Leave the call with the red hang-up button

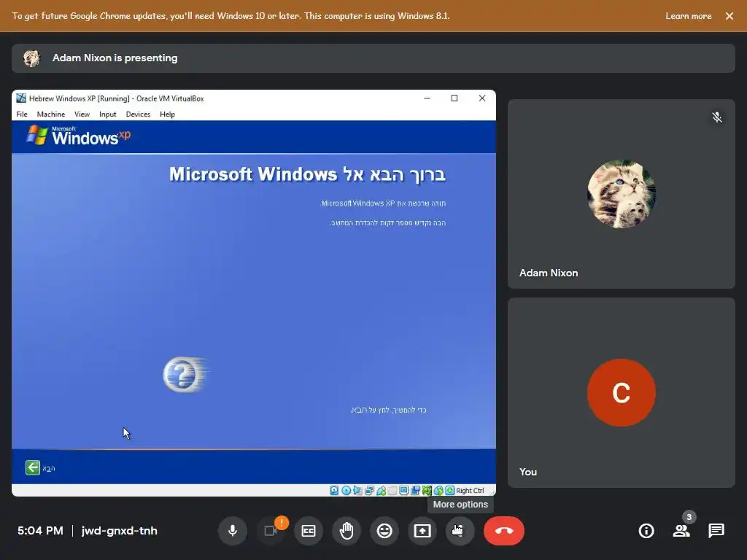[x=504, y=531]
